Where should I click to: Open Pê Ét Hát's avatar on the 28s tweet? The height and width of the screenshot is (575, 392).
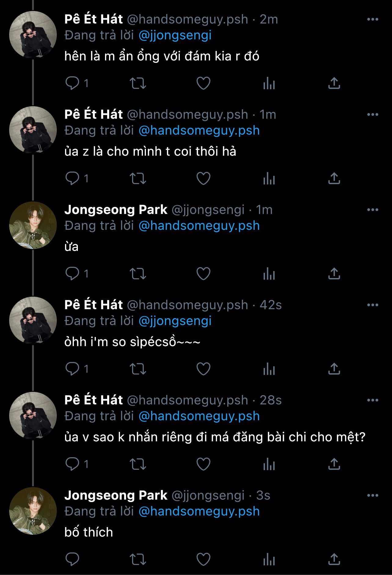pos(33,416)
